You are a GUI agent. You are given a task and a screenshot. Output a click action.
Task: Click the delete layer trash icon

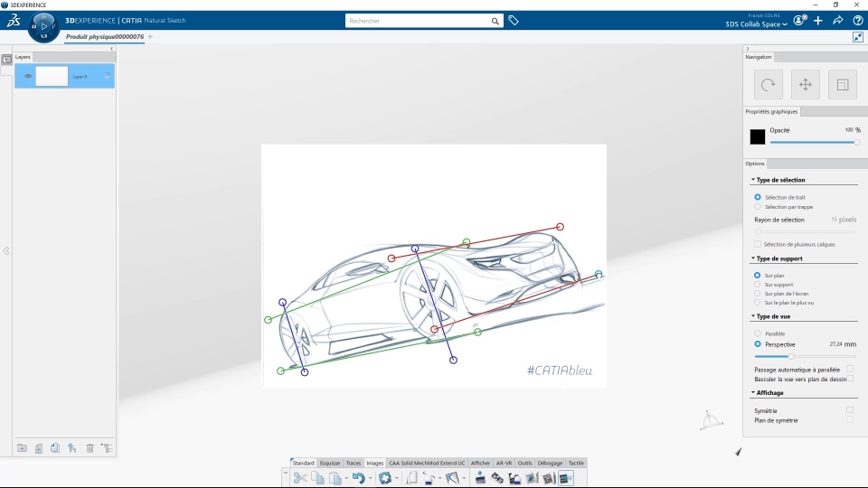click(90, 448)
